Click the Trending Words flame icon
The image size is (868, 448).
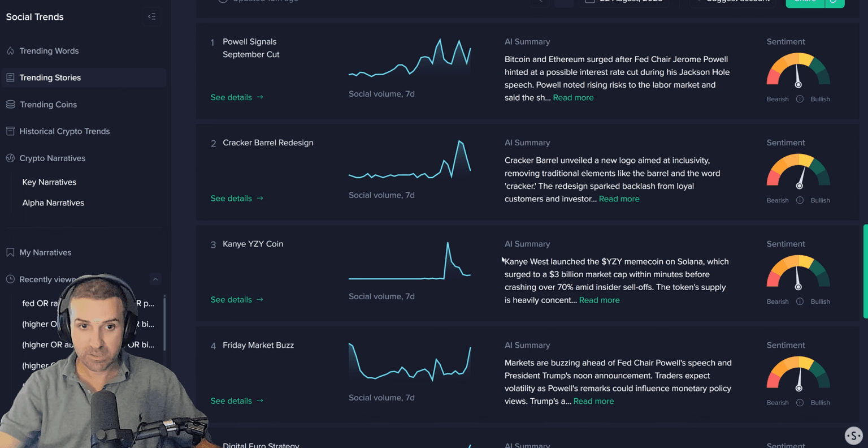pyautogui.click(x=10, y=51)
